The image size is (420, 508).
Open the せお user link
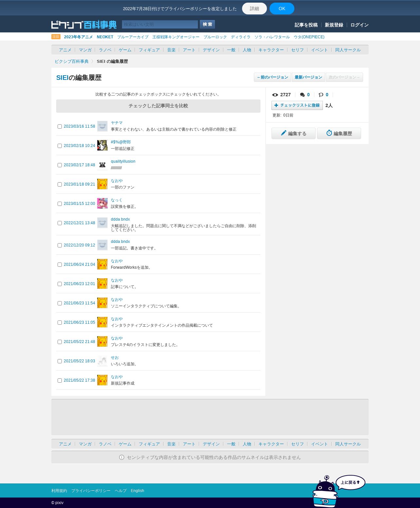click(x=115, y=358)
